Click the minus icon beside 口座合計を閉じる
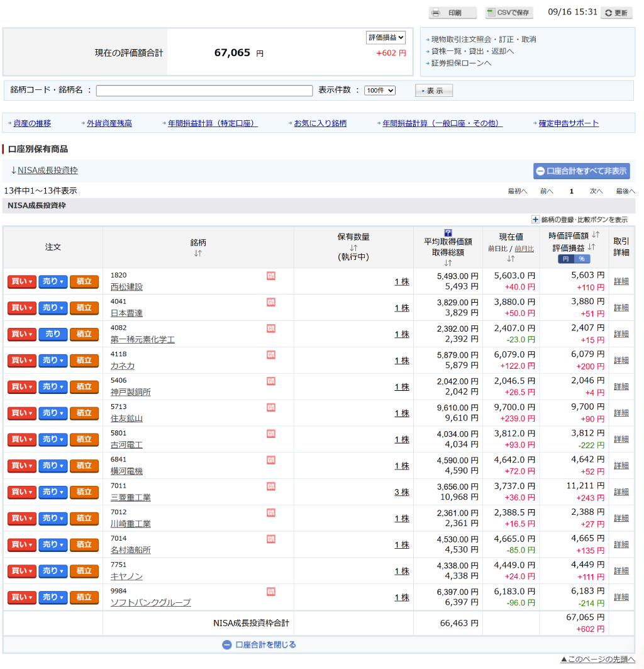The image size is (644, 669). point(227,645)
